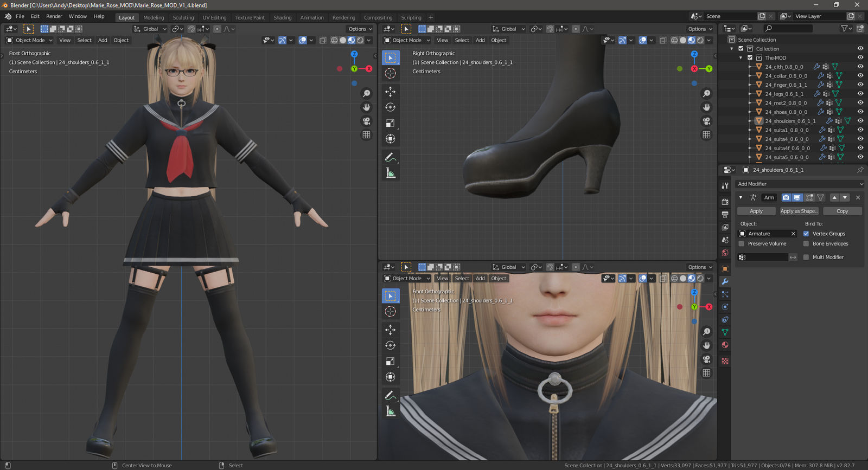Open the Render menu
This screenshot has width=868, height=470.
54,16
